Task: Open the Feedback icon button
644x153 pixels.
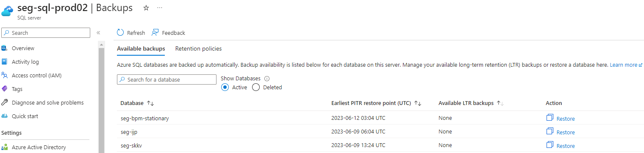Action: click(x=155, y=33)
